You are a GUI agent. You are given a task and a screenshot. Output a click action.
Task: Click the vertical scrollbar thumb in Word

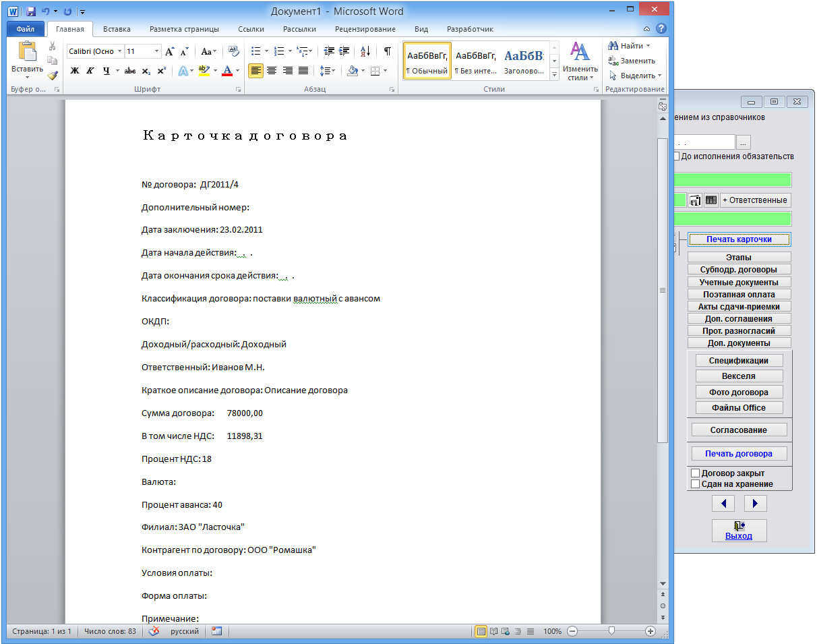click(663, 290)
